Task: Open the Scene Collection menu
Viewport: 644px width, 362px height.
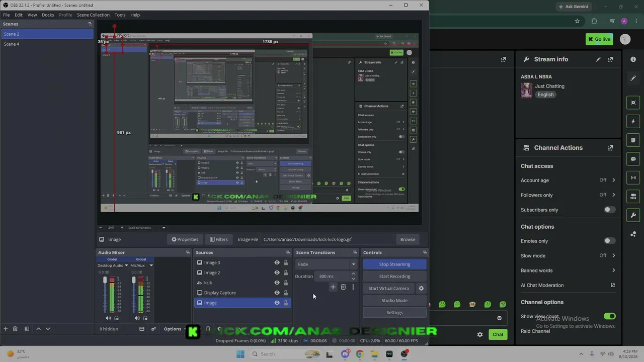Action: tap(93, 15)
